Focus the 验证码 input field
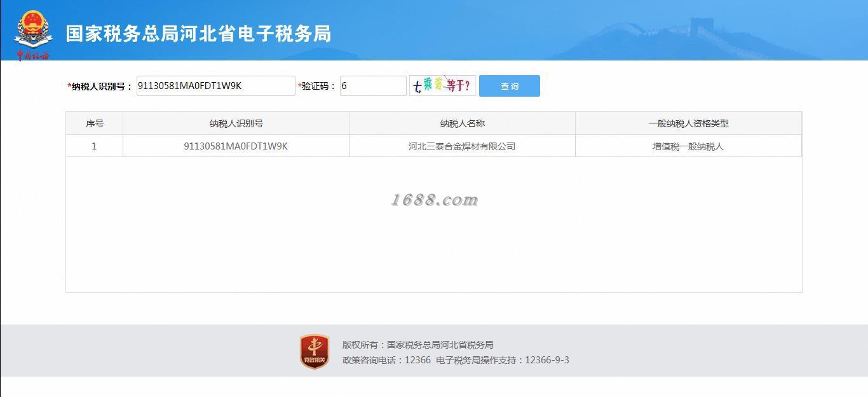 [x=373, y=86]
